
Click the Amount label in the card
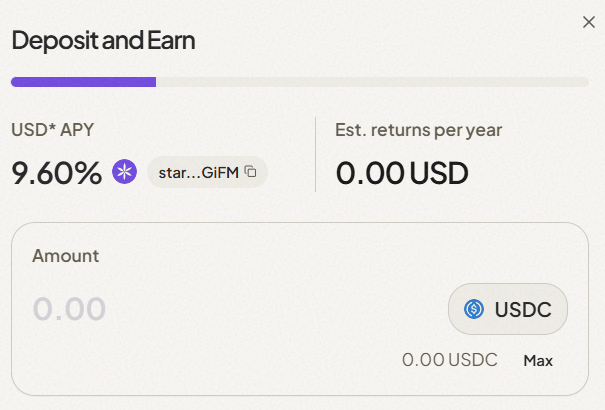66,255
